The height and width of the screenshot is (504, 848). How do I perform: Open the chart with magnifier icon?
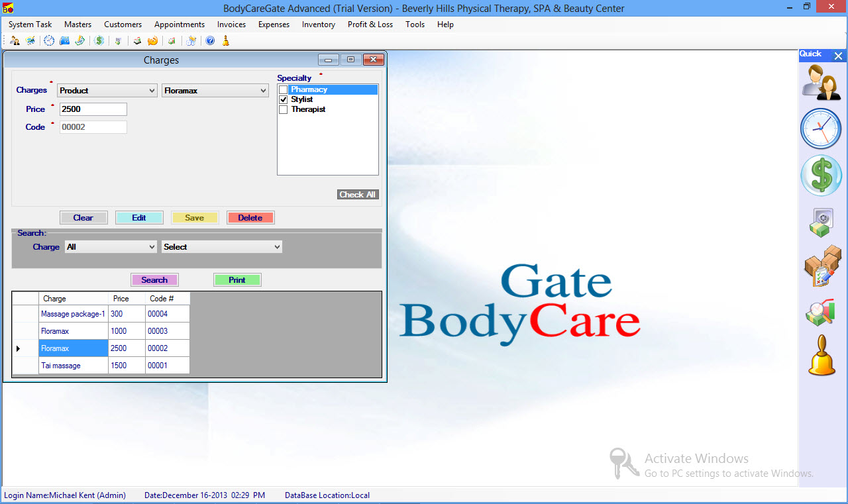(821, 313)
